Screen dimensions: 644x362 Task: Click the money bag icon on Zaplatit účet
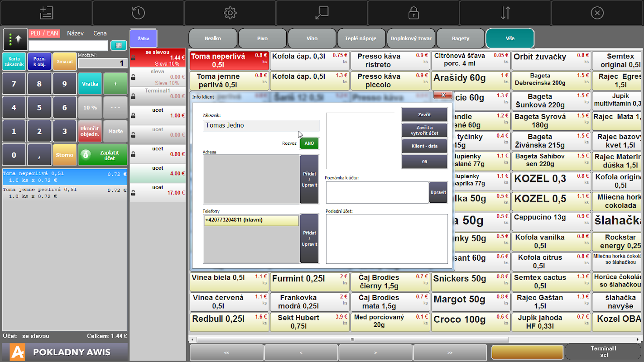(x=86, y=155)
